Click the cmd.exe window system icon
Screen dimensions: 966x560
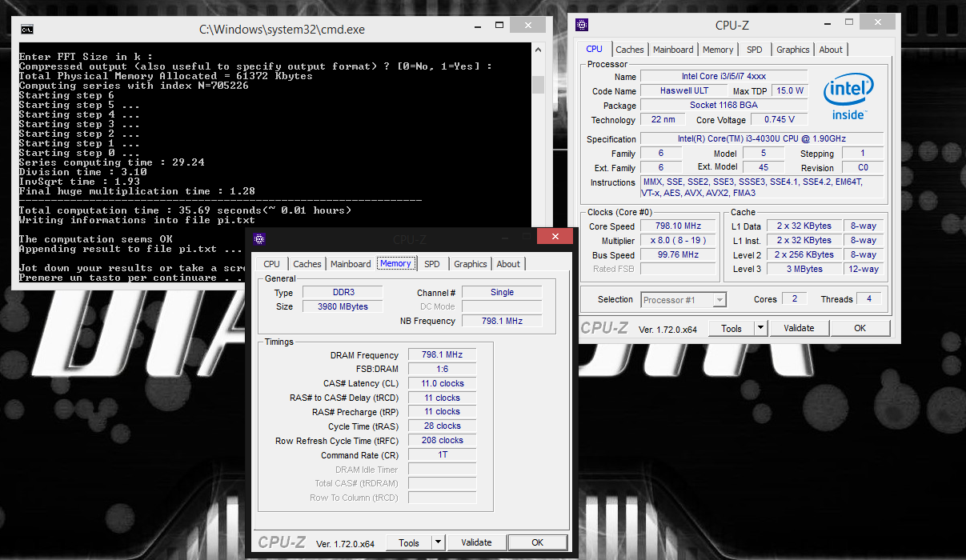pos(27,30)
